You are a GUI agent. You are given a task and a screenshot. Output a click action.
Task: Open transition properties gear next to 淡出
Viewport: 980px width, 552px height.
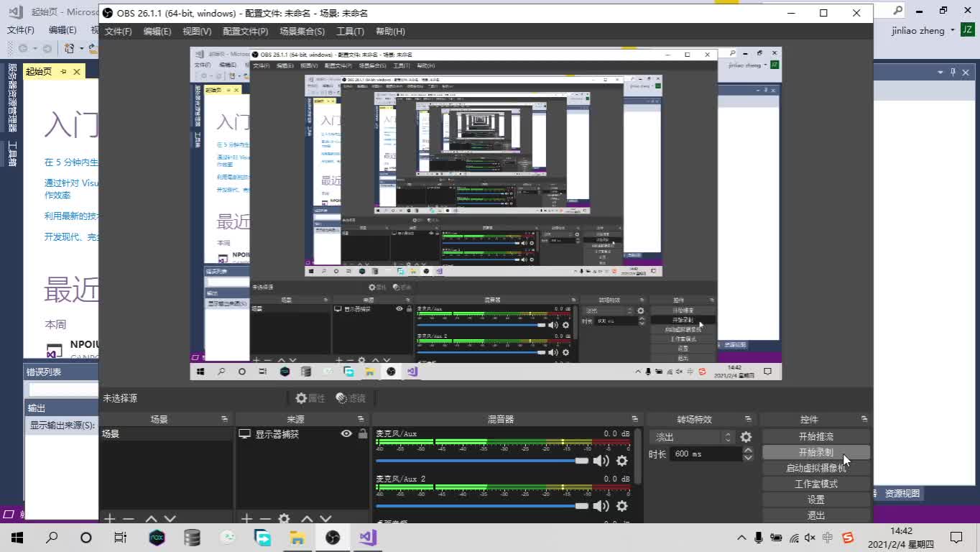746,437
